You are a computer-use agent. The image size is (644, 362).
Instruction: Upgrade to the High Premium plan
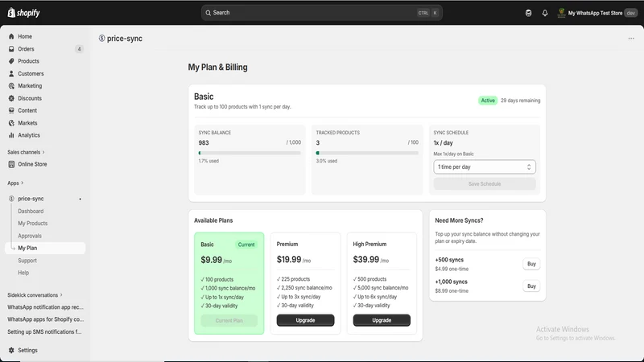point(382,320)
